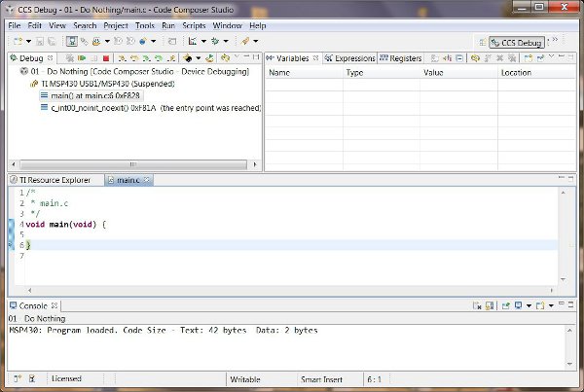Open the Debug bug dropdown arrow

click(x=226, y=41)
